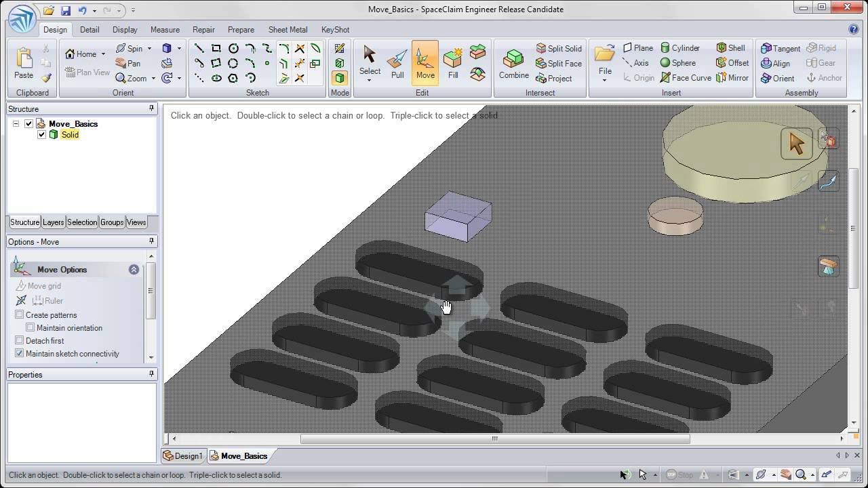Open the Spin dropdown arrow

[149, 48]
